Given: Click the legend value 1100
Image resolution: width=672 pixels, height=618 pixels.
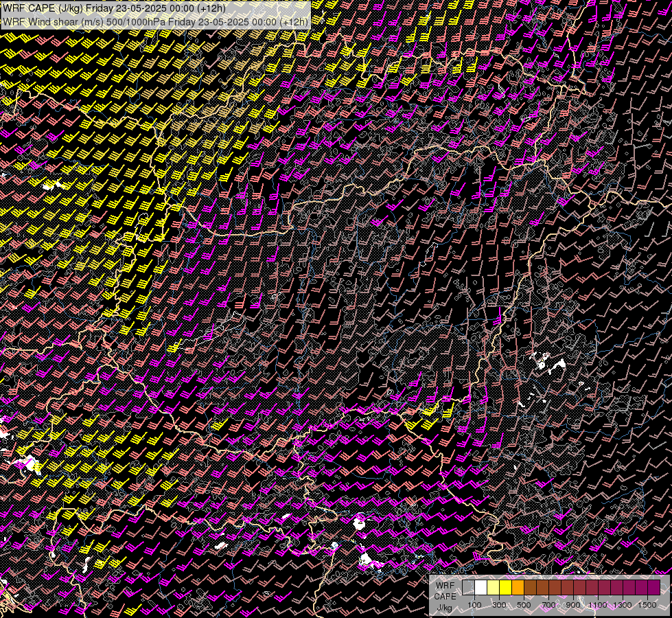Looking at the screenshot, I should 598,605.
